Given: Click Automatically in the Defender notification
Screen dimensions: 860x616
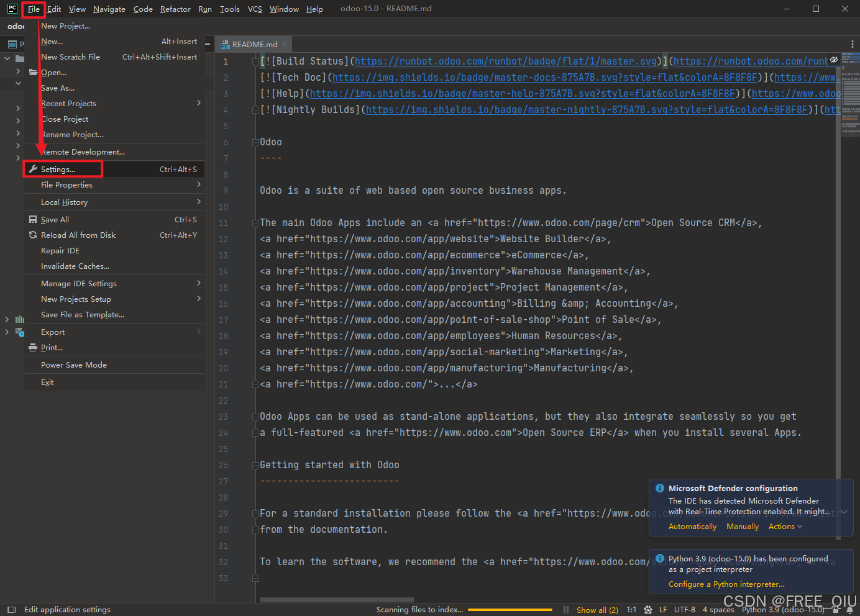Looking at the screenshot, I should [x=692, y=527].
